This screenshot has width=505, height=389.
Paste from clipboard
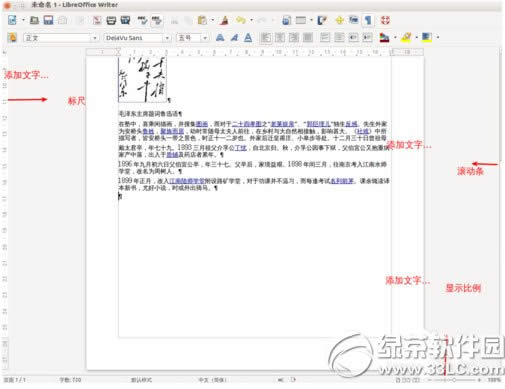202,20
